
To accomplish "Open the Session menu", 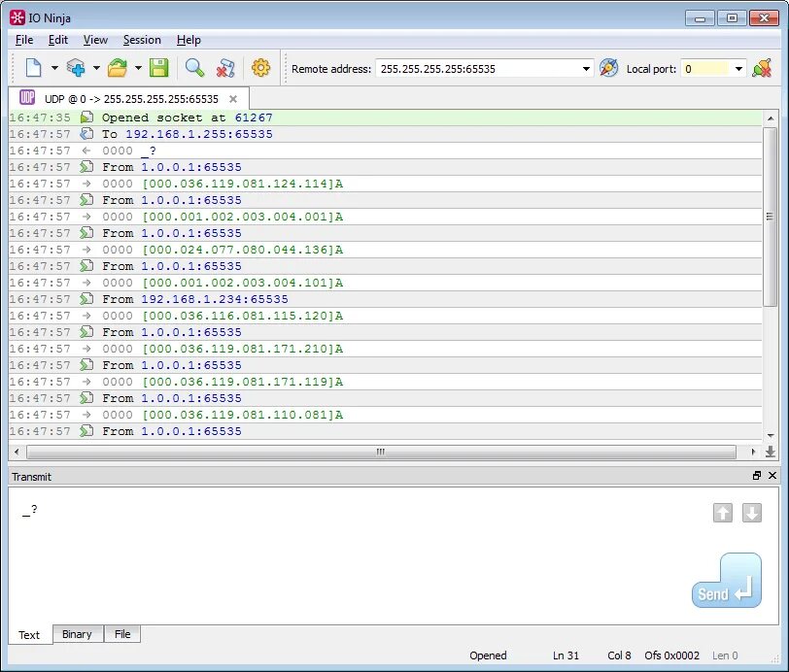I will pyautogui.click(x=142, y=40).
